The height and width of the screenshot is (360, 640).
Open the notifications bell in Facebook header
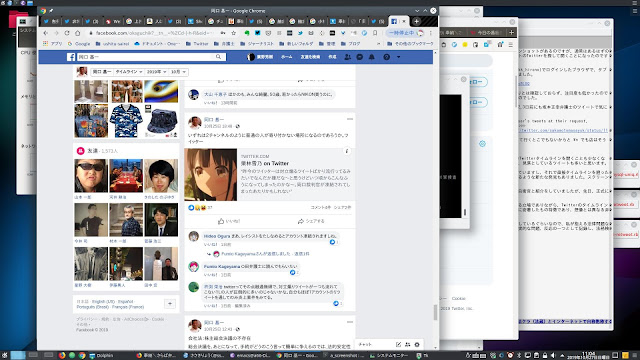point(372,57)
